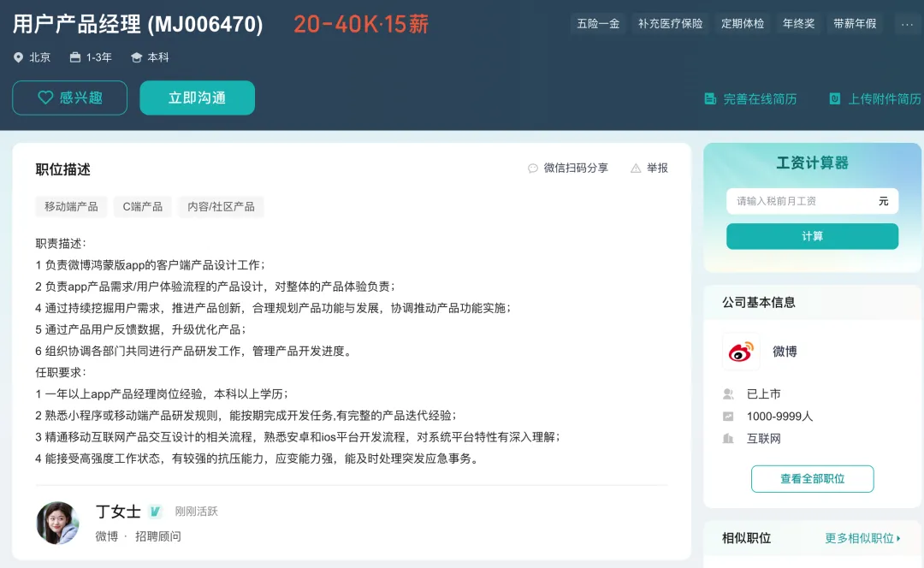Click the 立即沟通 button
The height and width of the screenshot is (568, 924).
pyautogui.click(x=198, y=98)
